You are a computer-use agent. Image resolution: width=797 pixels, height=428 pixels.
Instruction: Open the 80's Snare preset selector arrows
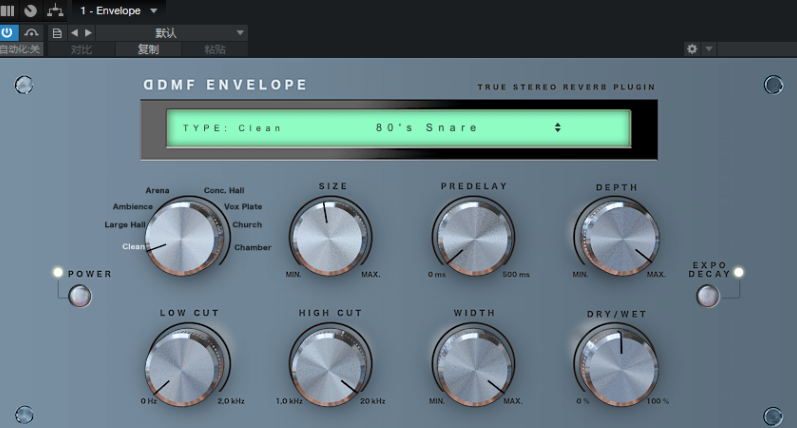[557, 128]
